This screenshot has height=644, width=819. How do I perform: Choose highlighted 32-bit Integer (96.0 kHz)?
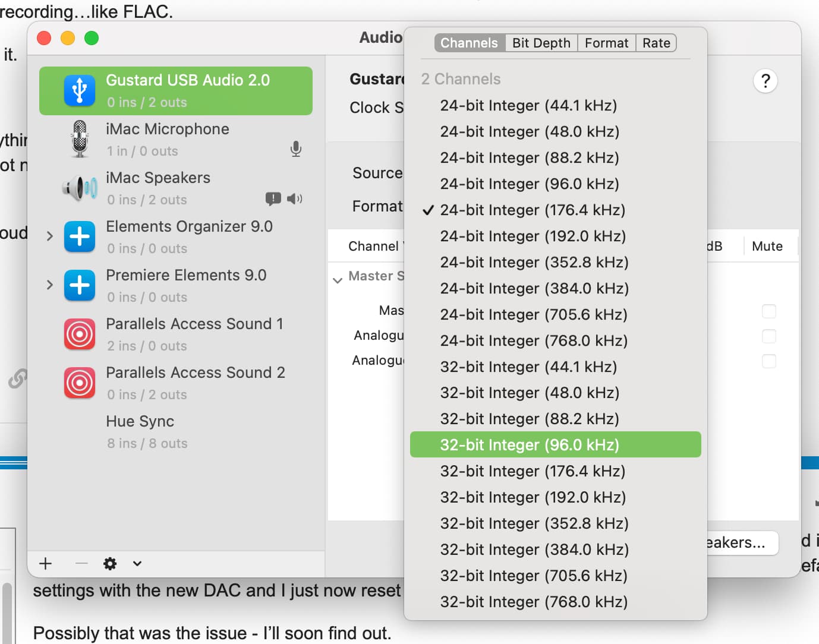[556, 445]
